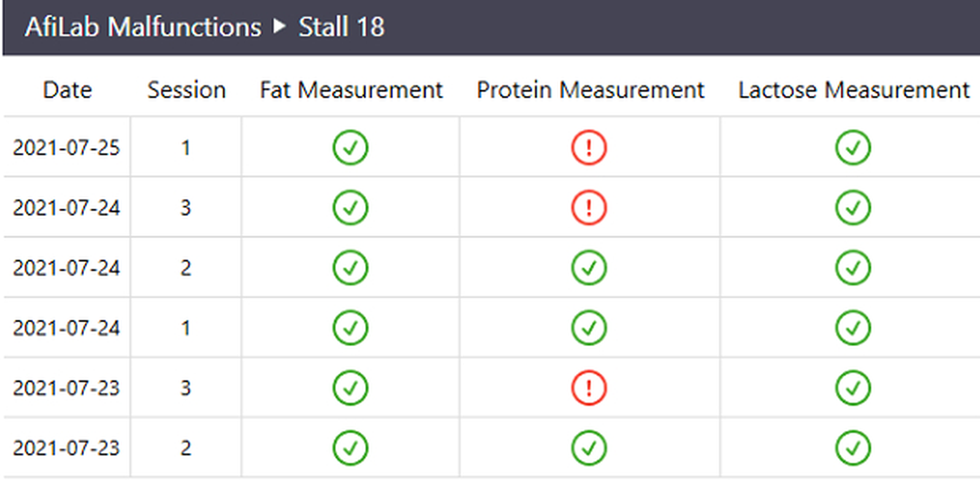Click Protein error icon for 2021-07-25 session 1
This screenshot has width=980, height=480.
point(589,147)
